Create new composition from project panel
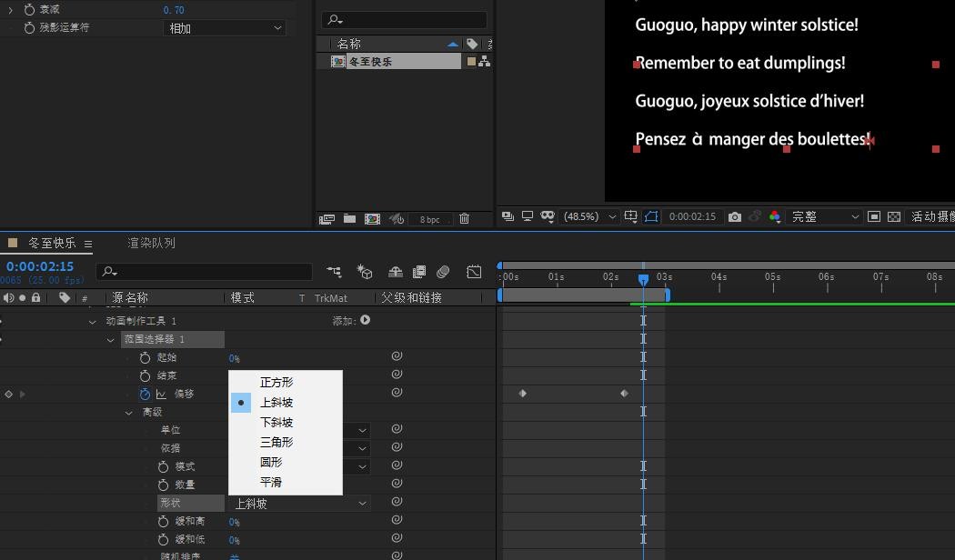This screenshot has width=955, height=560. (x=372, y=219)
